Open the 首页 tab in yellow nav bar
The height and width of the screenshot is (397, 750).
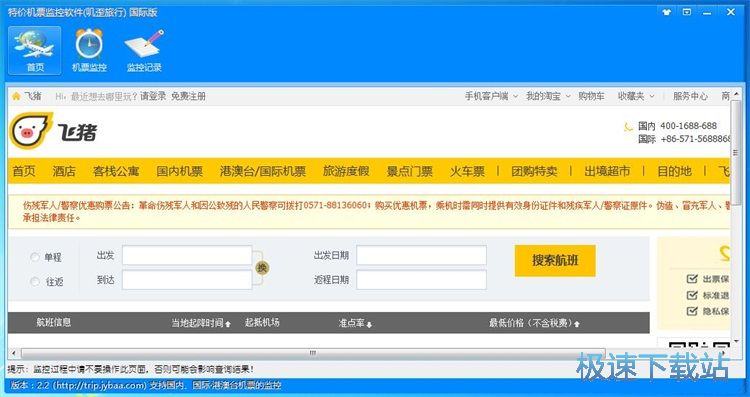(x=24, y=171)
